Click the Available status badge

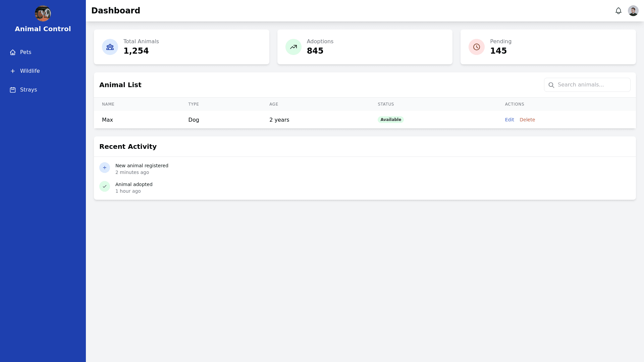[x=390, y=120]
